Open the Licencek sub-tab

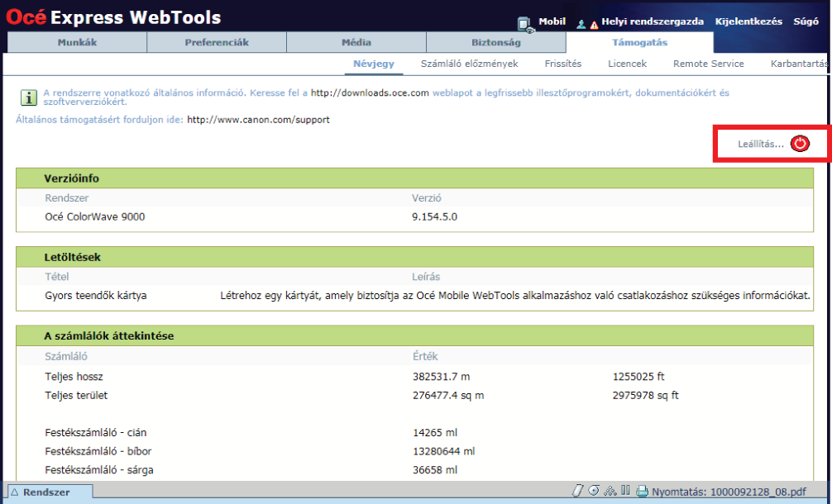[x=627, y=64]
